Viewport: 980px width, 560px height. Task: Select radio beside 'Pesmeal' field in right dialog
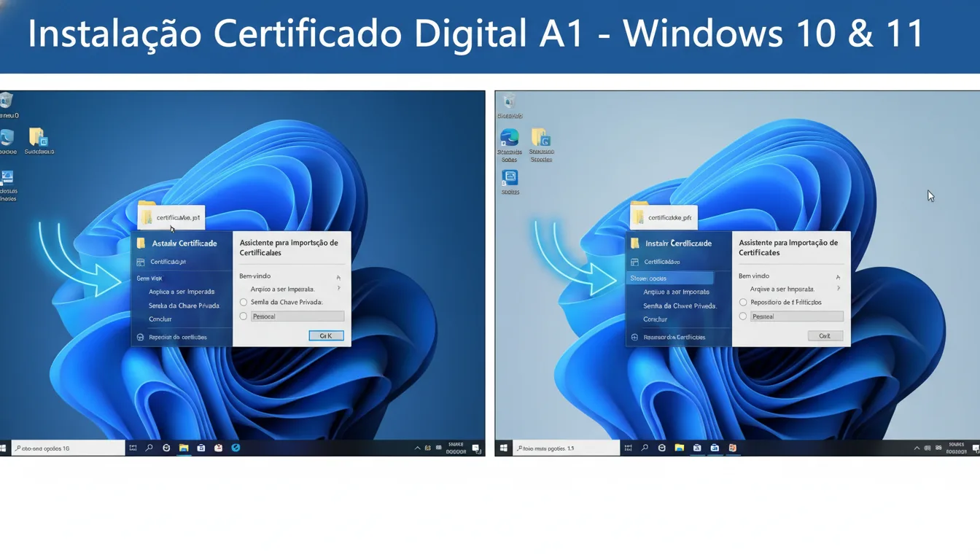(x=743, y=316)
